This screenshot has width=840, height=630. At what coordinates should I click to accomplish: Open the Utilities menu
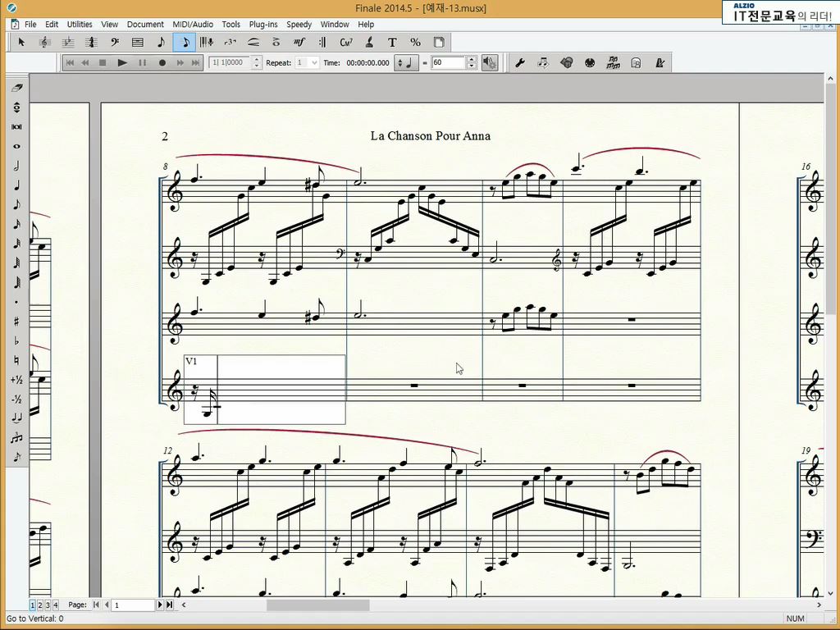(x=80, y=24)
